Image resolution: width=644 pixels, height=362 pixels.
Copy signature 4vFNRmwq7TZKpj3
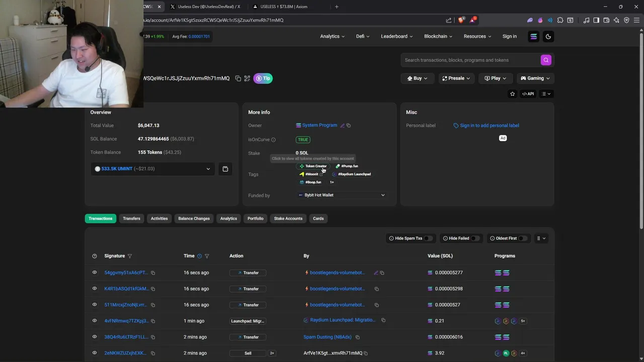coord(153,321)
